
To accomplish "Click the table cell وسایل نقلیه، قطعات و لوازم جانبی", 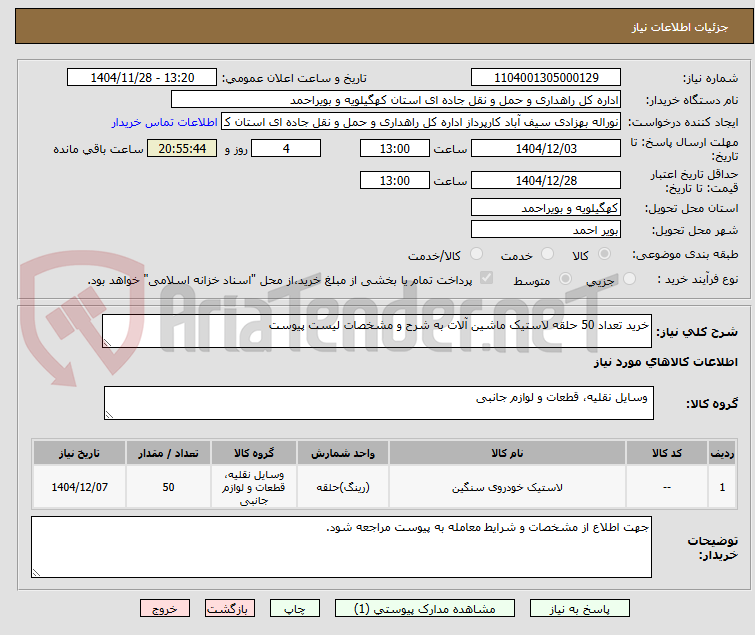I will [x=254, y=487].
